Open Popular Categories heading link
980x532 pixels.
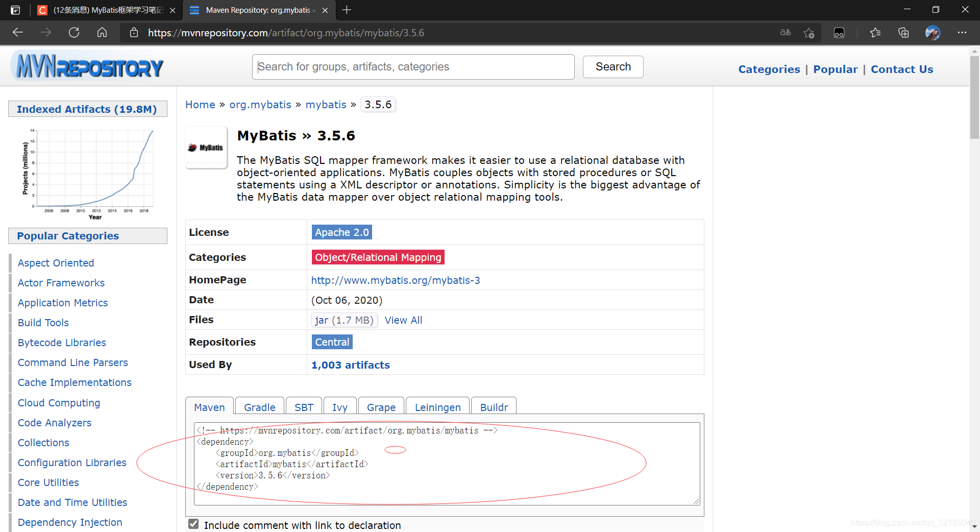point(68,236)
